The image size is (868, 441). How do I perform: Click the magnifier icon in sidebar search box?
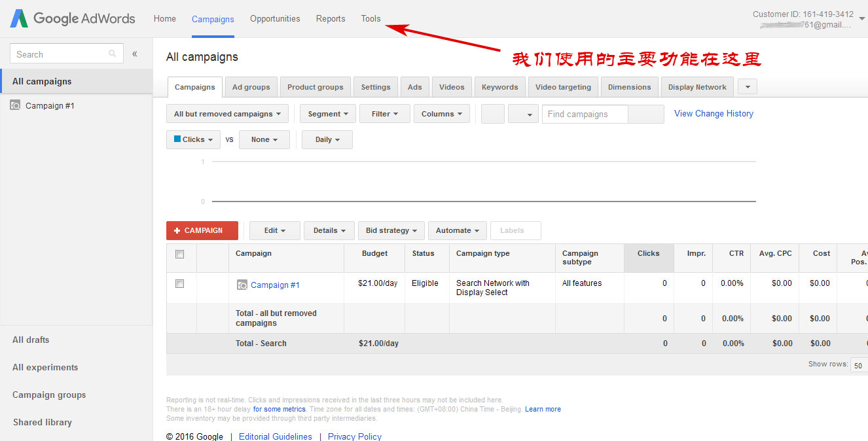pos(113,54)
